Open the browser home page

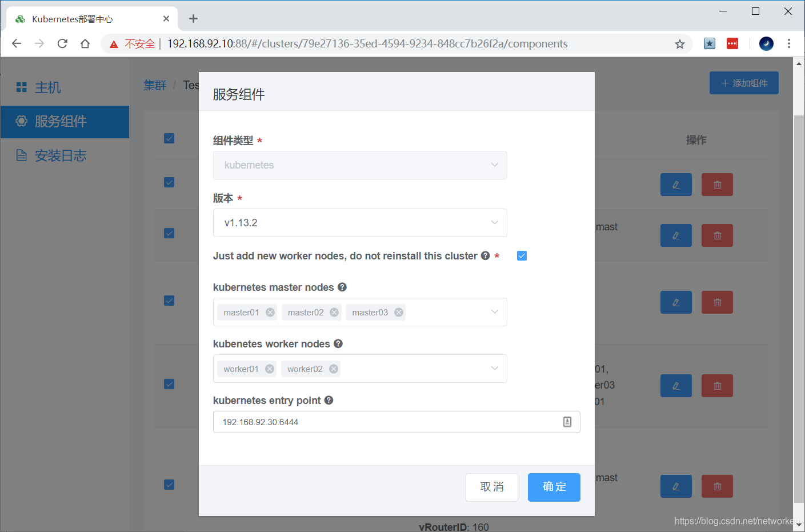[85, 43]
